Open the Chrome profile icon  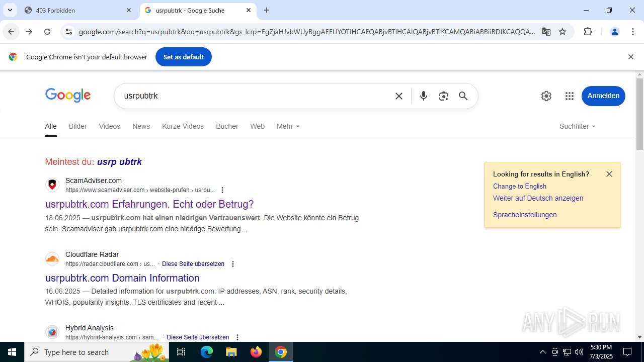[x=614, y=32]
